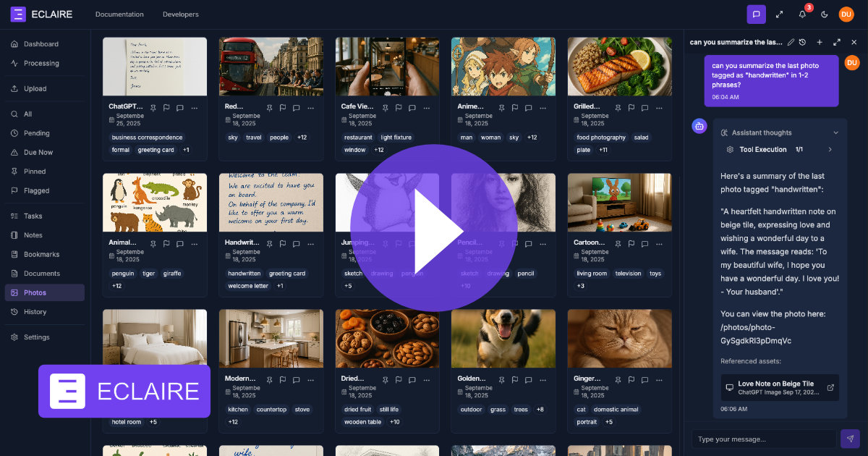Open comments on the Red bus photo
The height and width of the screenshot is (456, 868).
[x=297, y=108]
